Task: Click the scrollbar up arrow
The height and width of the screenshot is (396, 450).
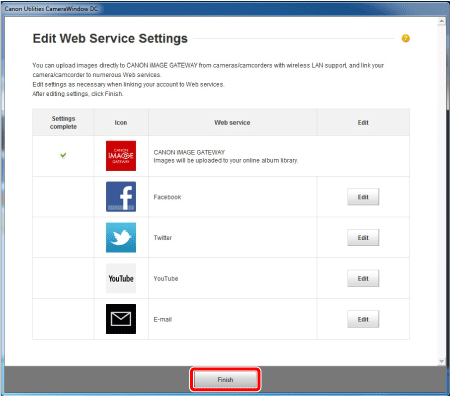Action: [442, 21]
